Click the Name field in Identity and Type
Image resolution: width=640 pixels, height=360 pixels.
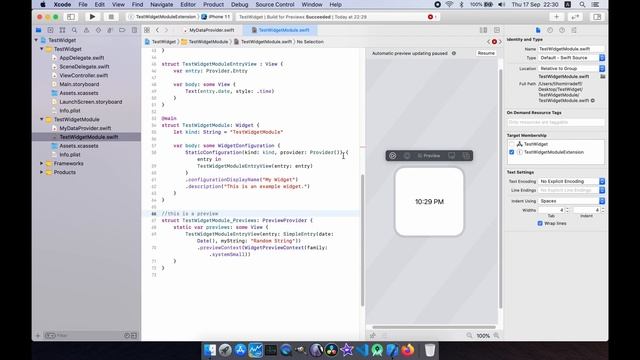pos(571,49)
